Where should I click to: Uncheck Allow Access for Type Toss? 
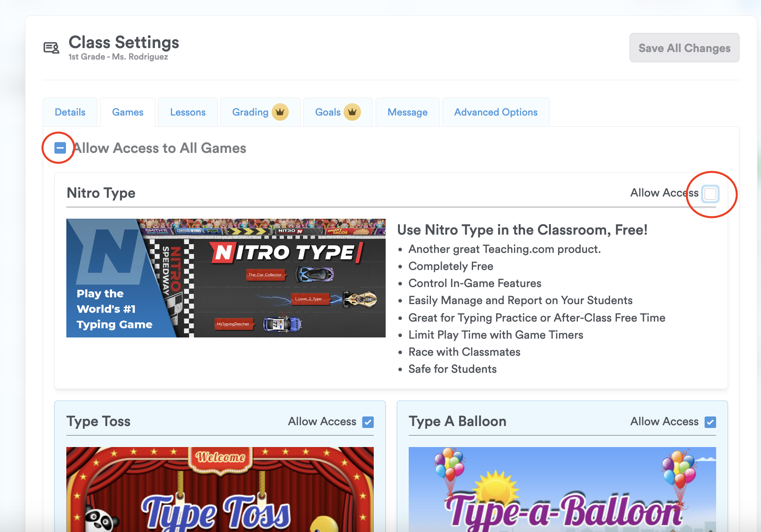[x=368, y=422]
